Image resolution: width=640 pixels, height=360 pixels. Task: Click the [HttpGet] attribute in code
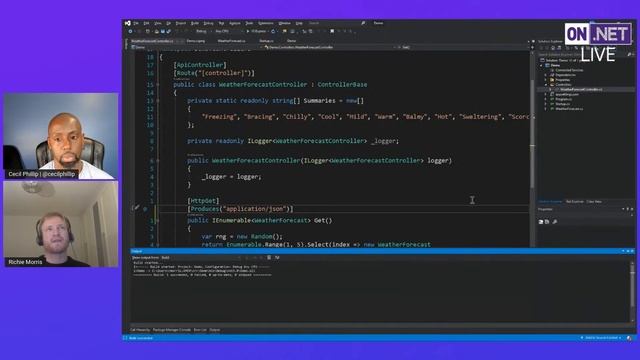(203, 201)
